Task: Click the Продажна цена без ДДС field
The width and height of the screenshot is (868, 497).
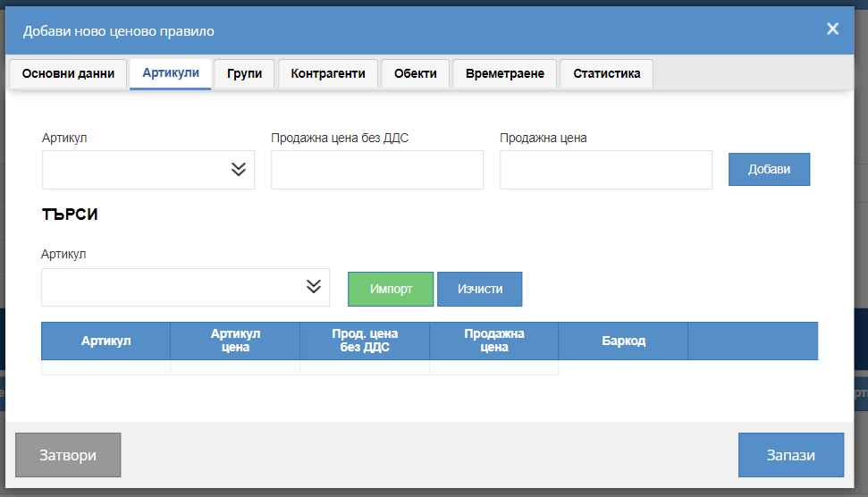Action: point(377,170)
